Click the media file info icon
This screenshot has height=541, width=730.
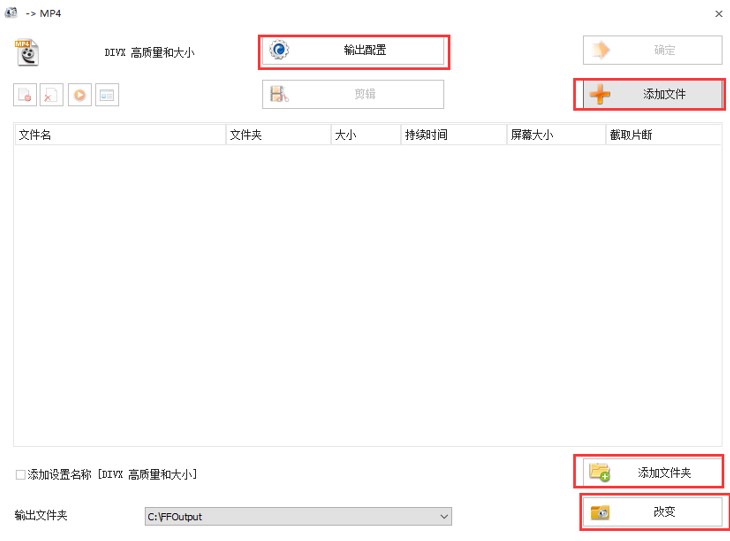click(x=107, y=95)
